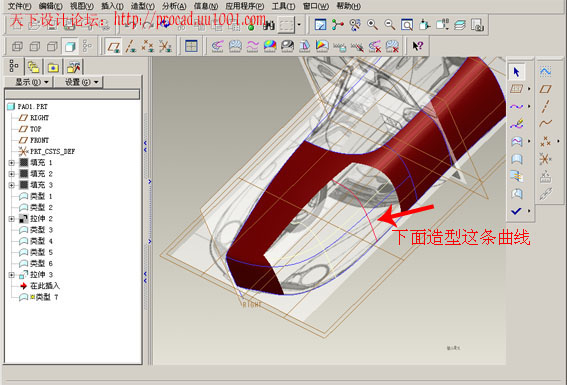Open the 文件(F) menu
Viewport: 567px width, 385px height.
click(20, 6)
